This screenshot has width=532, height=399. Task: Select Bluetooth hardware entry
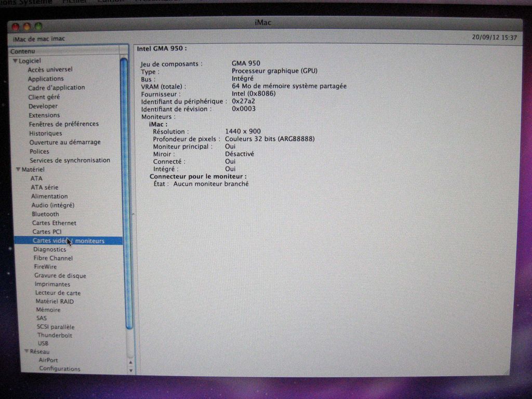[46, 214]
